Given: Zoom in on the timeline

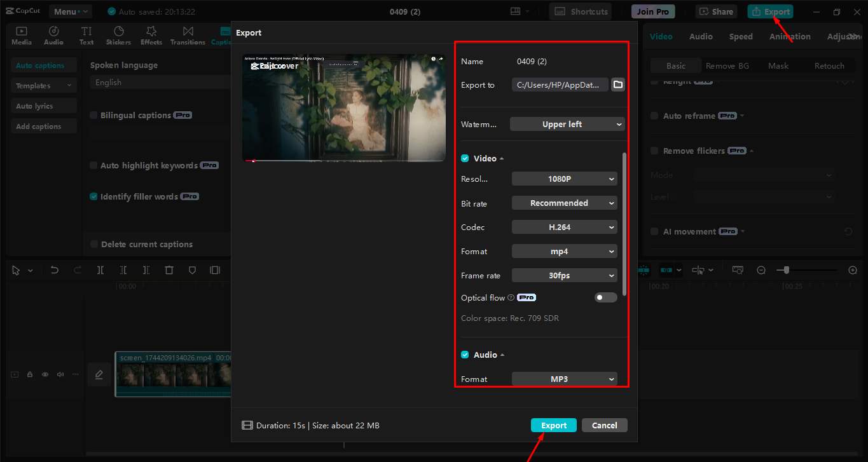Looking at the screenshot, I should (x=852, y=269).
